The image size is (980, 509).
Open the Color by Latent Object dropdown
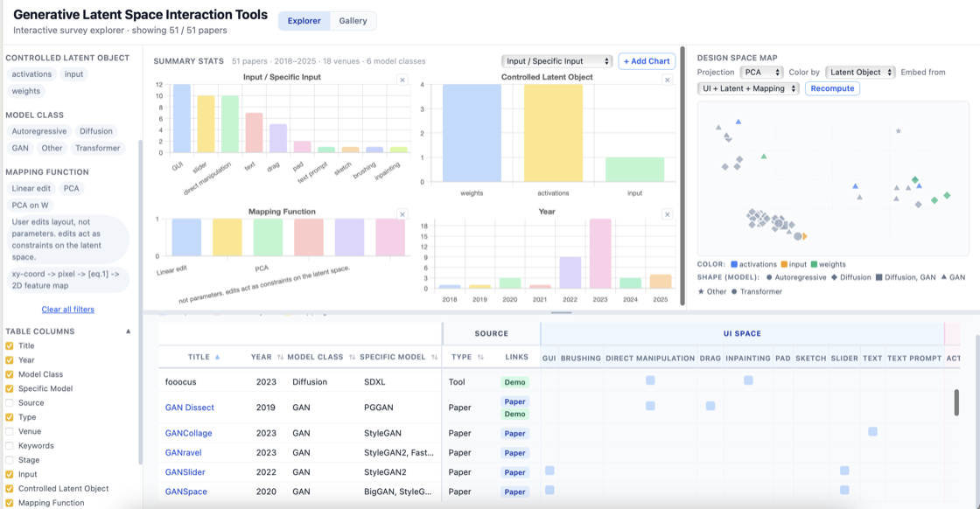point(861,73)
